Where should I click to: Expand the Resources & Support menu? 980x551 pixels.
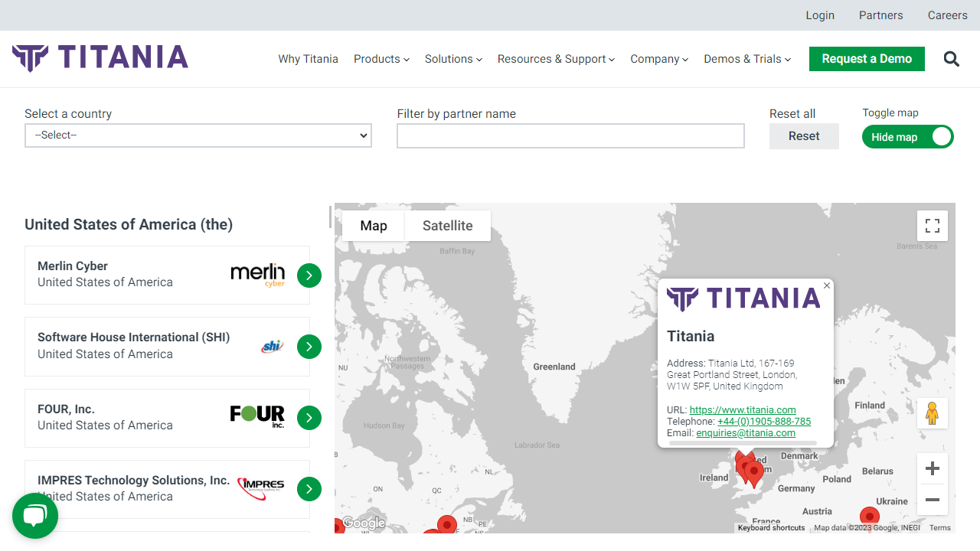[x=556, y=59]
